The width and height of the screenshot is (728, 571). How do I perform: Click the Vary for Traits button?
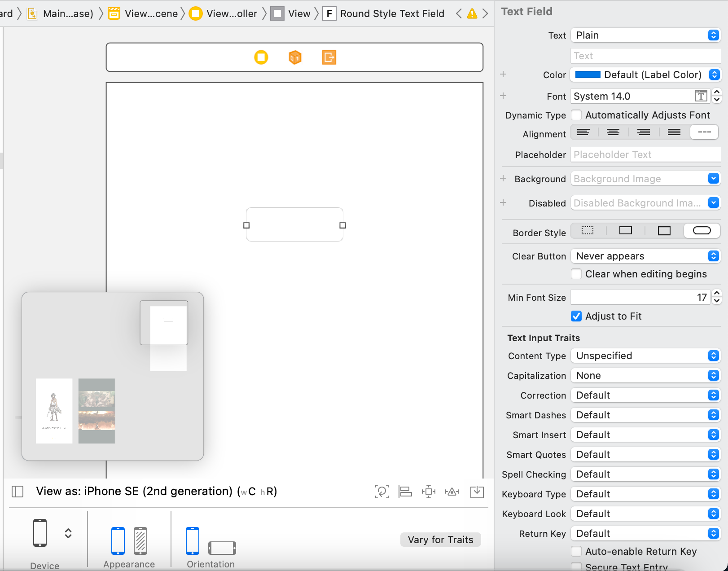(440, 540)
